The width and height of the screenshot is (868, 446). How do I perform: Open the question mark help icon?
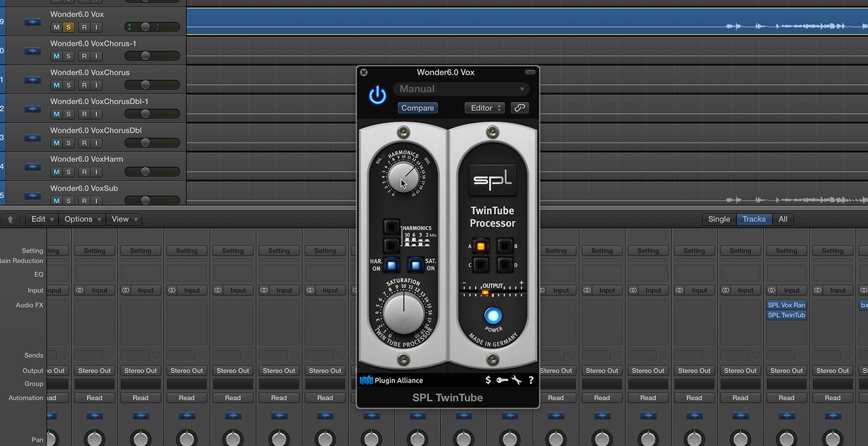point(531,380)
